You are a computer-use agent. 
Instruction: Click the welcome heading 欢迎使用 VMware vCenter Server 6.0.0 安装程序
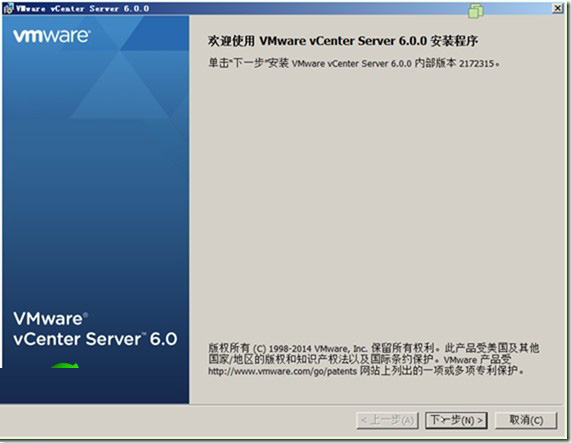point(343,41)
